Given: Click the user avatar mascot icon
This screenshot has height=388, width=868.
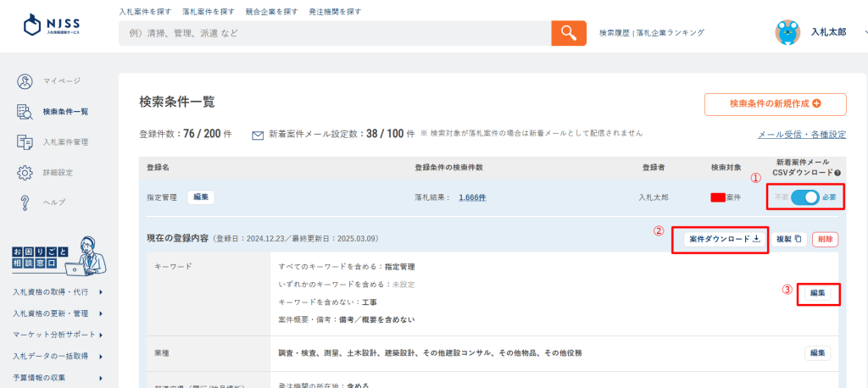Looking at the screenshot, I should tap(787, 32).
